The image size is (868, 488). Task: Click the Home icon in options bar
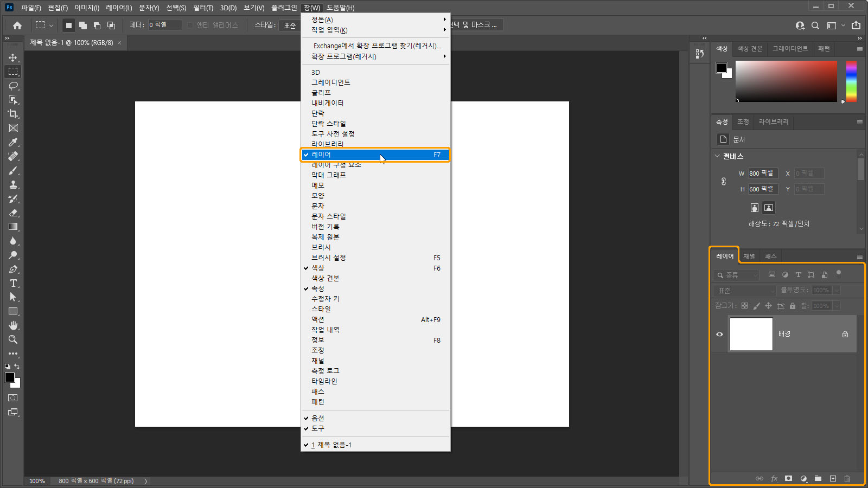(x=17, y=25)
